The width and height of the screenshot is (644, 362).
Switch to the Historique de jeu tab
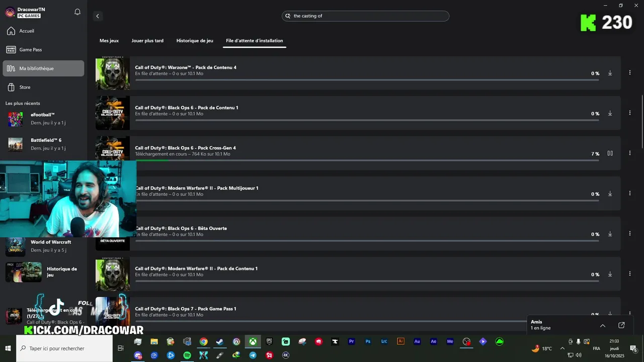195,41
